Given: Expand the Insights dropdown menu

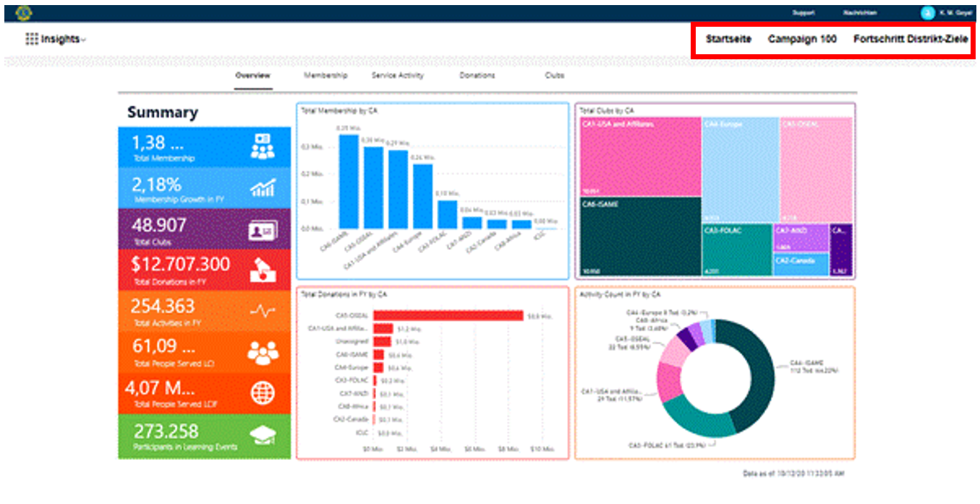Looking at the screenshot, I should point(83,40).
